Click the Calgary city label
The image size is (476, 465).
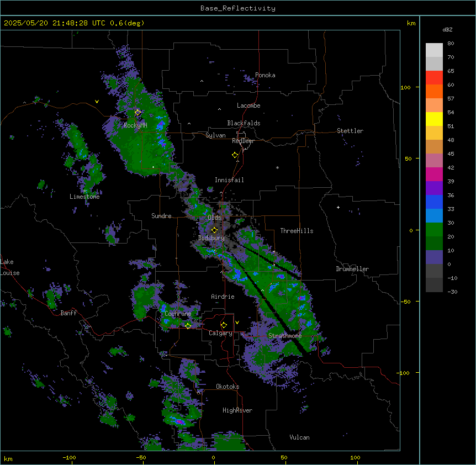pos(220,333)
